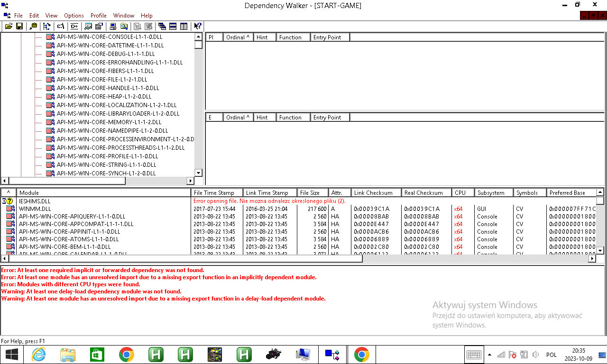Click the context Help arrow-question icon
Screen dimensions: 607x364
pyautogui.click(x=198, y=27)
